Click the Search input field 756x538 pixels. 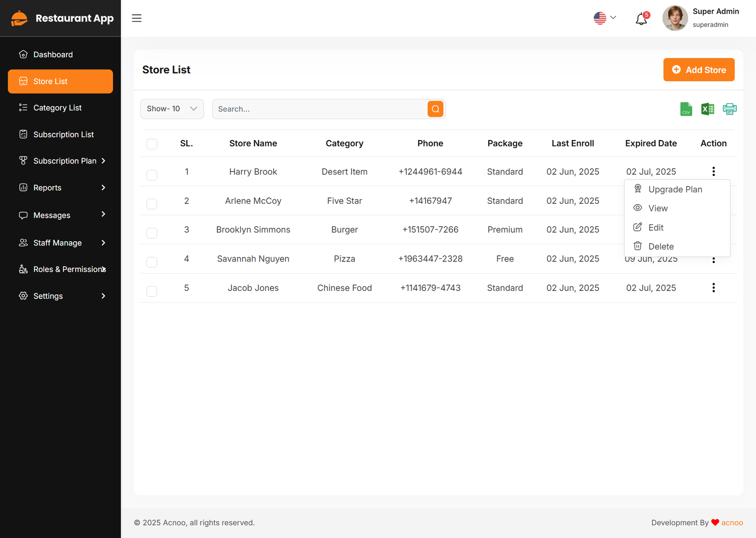(x=319, y=109)
